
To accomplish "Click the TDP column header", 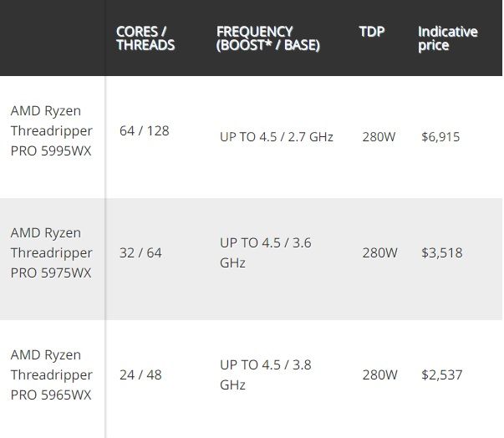I will tap(372, 32).
